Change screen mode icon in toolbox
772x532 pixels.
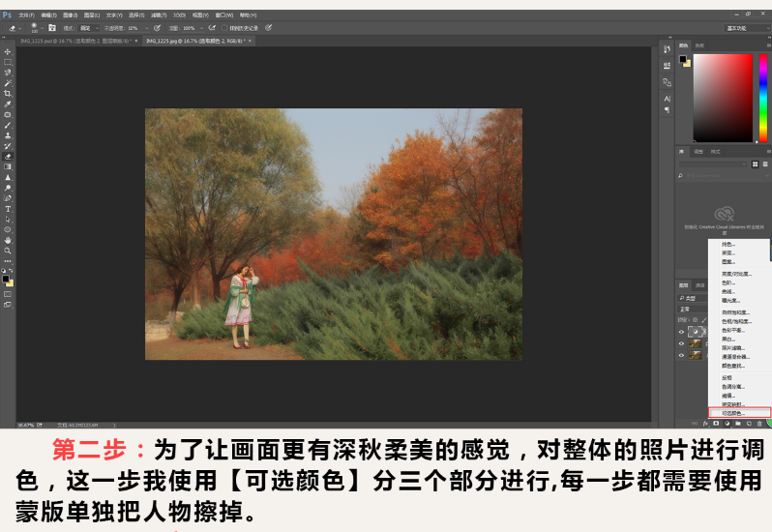click(8, 305)
